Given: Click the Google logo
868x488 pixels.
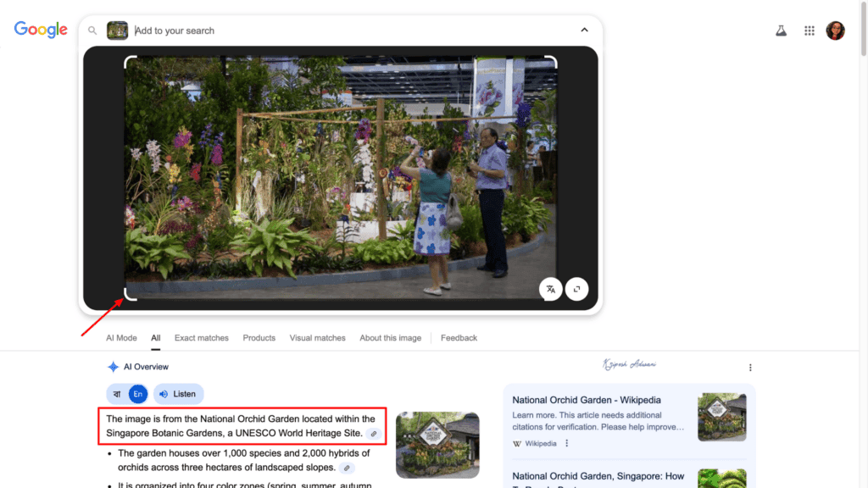Looking at the screenshot, I should point(40,30).
